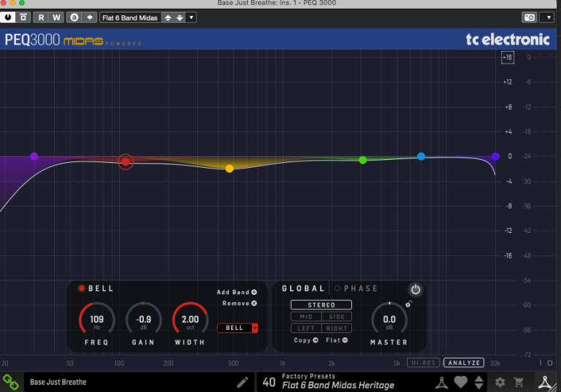
Task: Click the GAIN knob showing -0.9 dB
Action: pyautogui.click(x=143, y=320)
